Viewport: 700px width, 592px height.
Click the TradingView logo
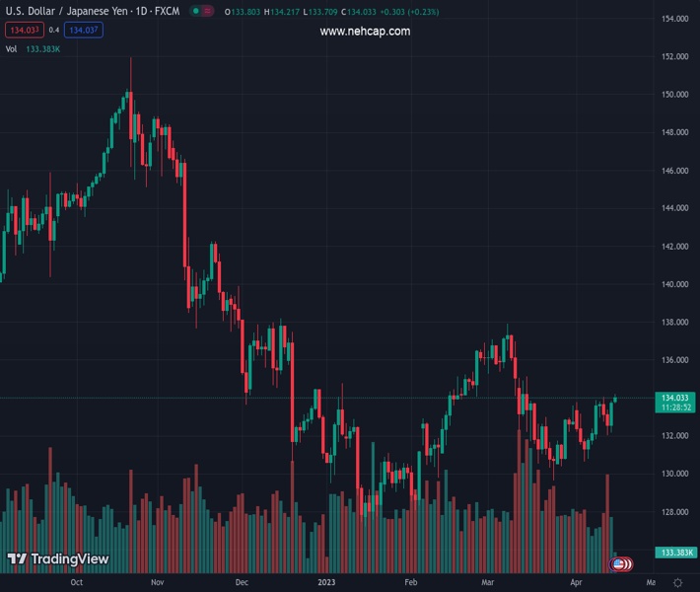click(x=57, y=559)
